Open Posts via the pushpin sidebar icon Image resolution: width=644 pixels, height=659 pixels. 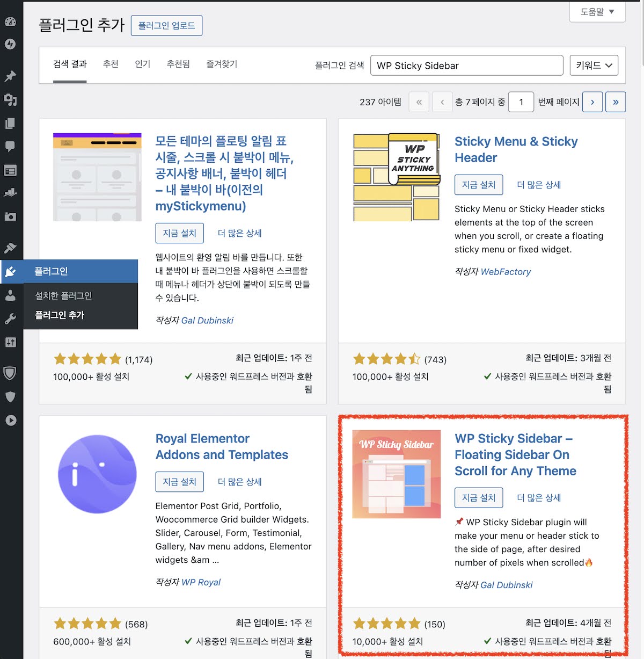10,76
